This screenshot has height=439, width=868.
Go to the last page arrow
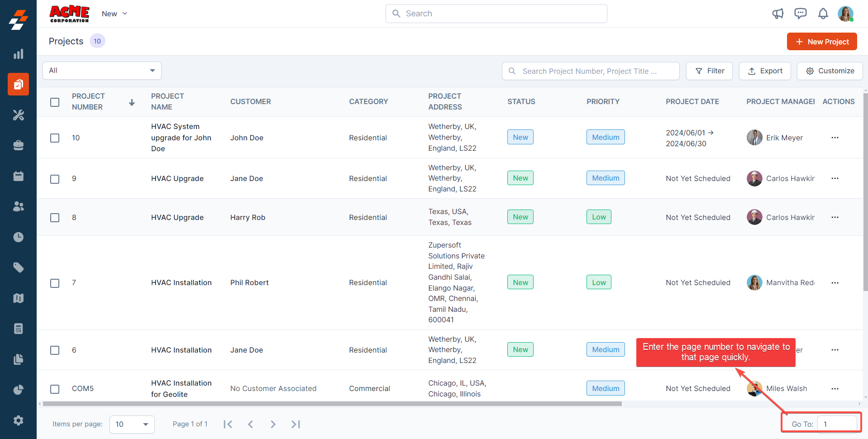tap(296, 424)
